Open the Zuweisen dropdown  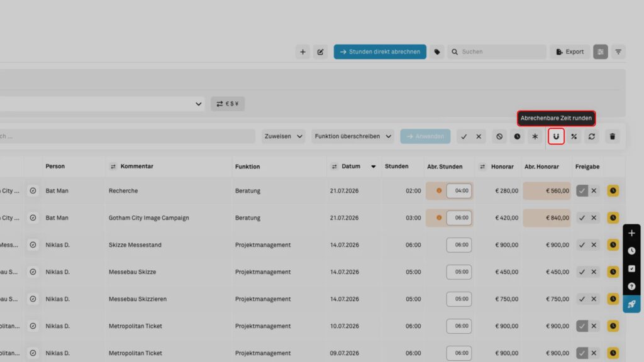[x=284, y=136]
